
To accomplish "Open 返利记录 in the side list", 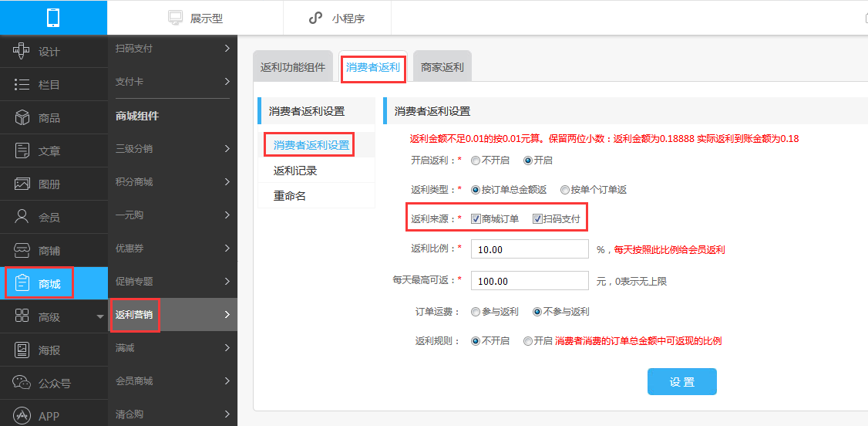I will [x=316, y=171].
